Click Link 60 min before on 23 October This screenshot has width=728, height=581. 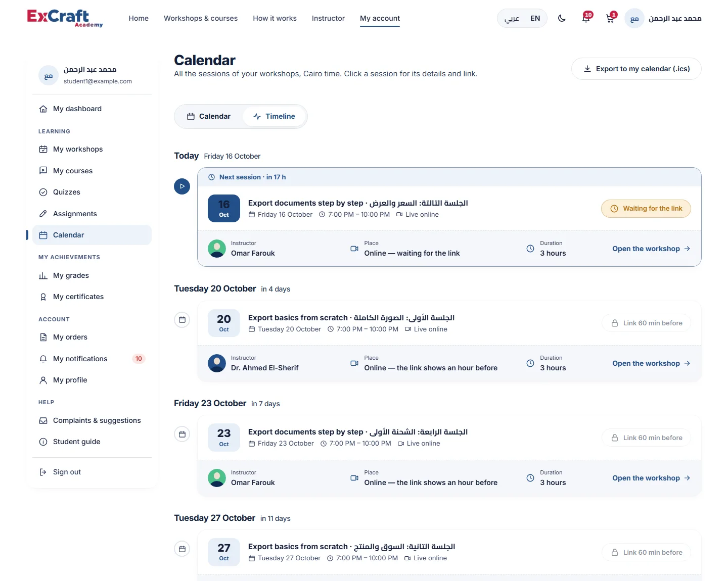coord(647,438)
